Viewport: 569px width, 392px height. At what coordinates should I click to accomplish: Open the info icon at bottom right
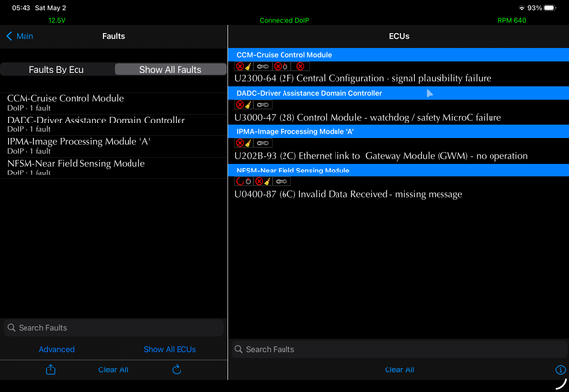coord(560,369)
